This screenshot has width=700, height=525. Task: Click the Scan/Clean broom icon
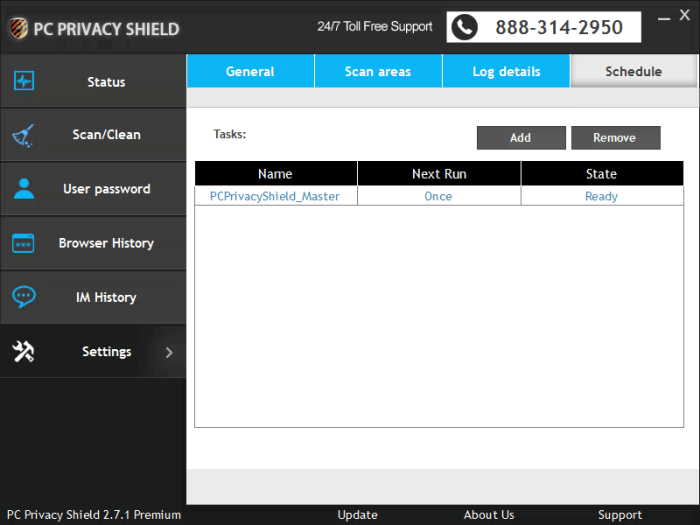[x=23, y=136]
